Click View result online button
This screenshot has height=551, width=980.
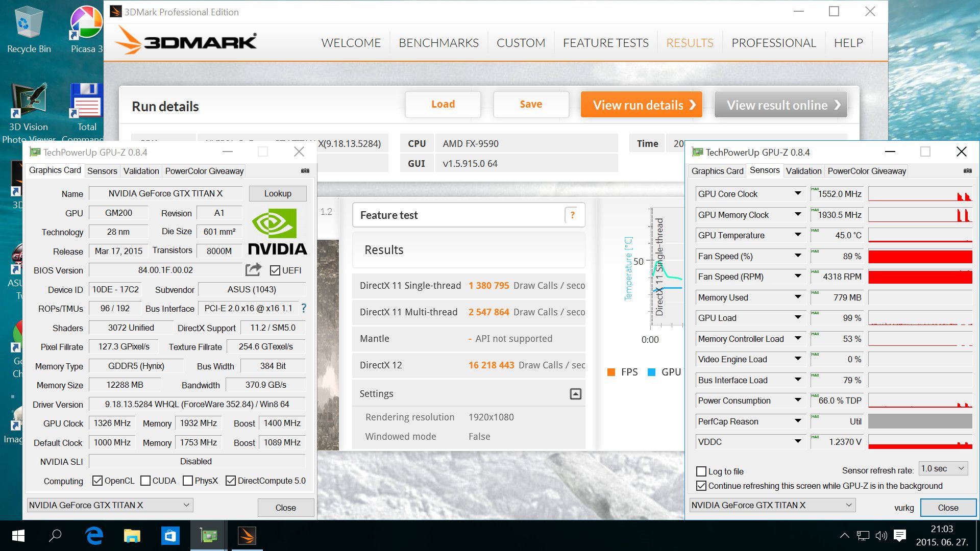[780, 105]
